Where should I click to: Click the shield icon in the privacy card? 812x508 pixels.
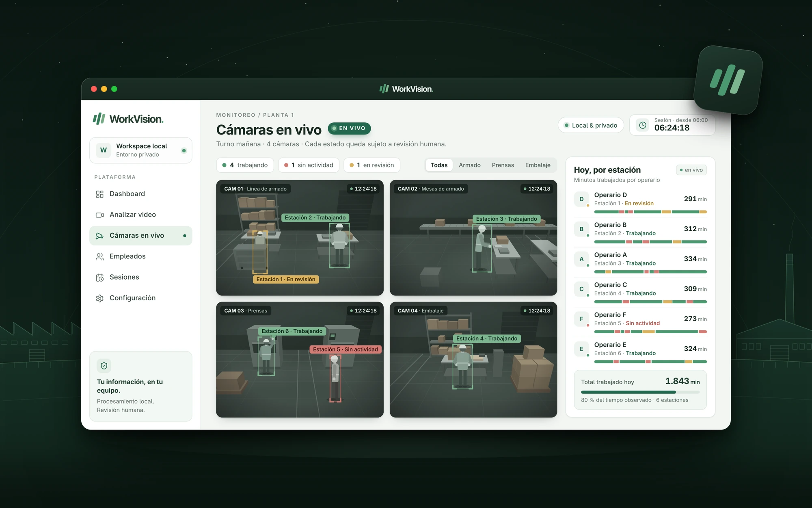click(104, 366)
